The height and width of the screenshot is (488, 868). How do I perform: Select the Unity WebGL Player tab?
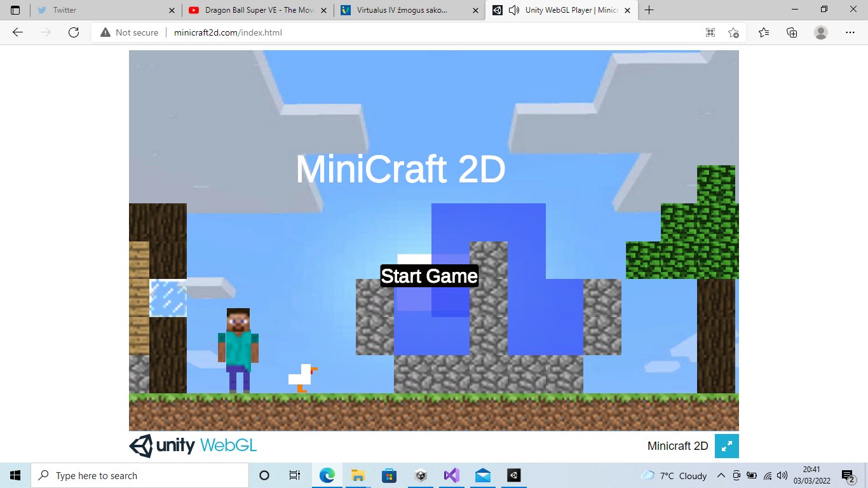tap(562, 10)
